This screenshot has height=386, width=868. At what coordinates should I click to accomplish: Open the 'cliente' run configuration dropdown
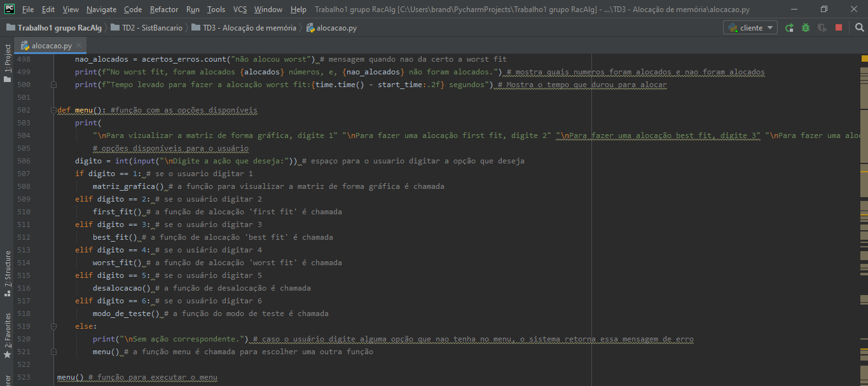[x=750, y=28]
